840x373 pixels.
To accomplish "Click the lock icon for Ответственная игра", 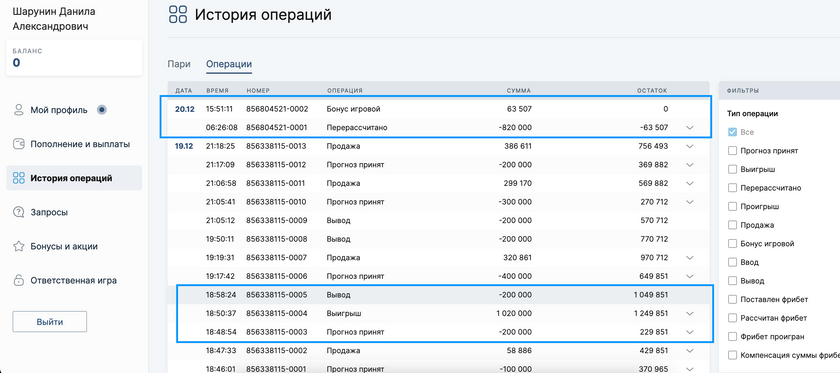I will point(19,280).
